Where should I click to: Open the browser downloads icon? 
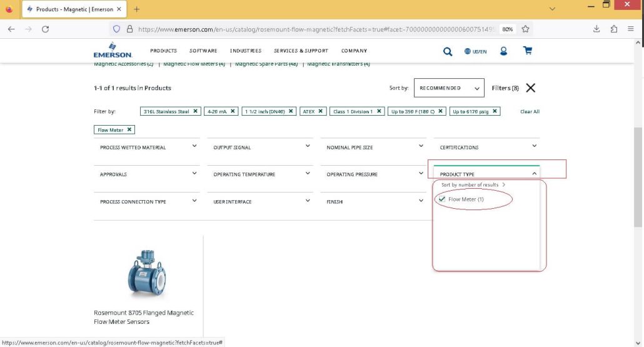tap(596, 29)
